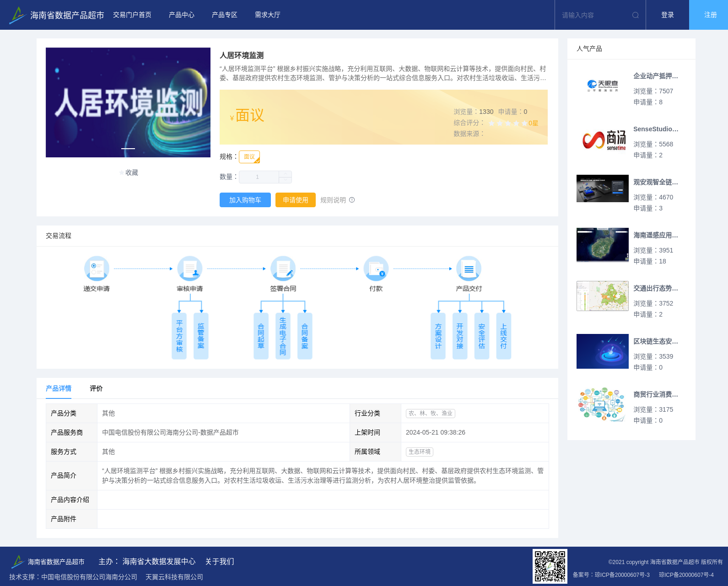Screen dimensions: 728x586
Task: Open the 商贸行业消费 product thumbnail
Action: click(603, 404)
